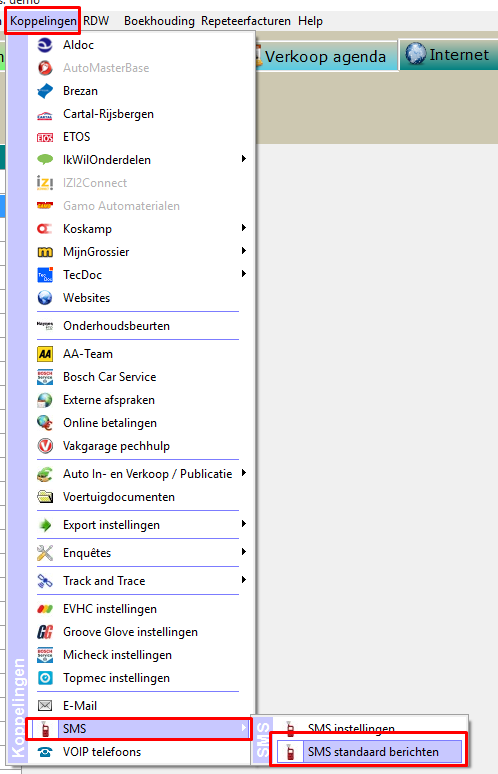Open the Help menu
Screen dimensions: 498x774
coord(310,21)
